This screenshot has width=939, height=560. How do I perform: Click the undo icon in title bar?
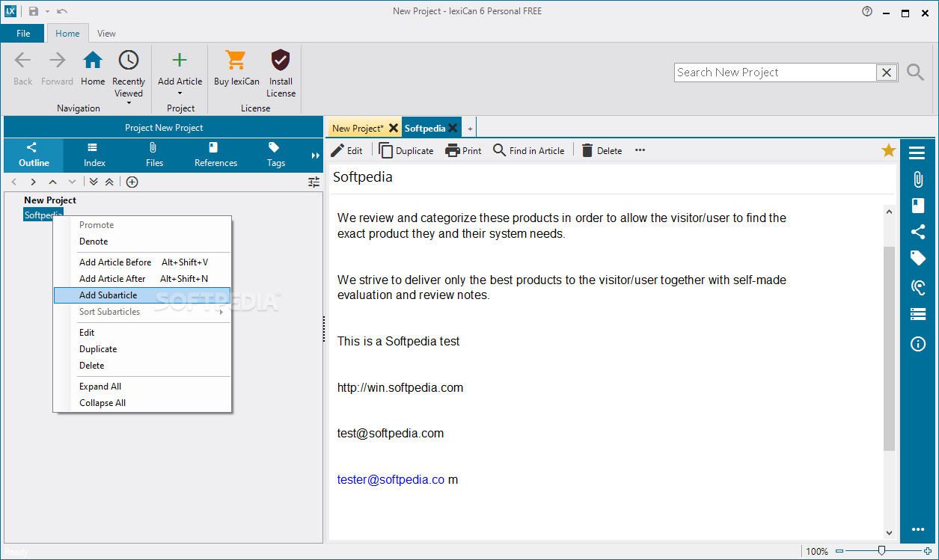[x=61, y=11]
